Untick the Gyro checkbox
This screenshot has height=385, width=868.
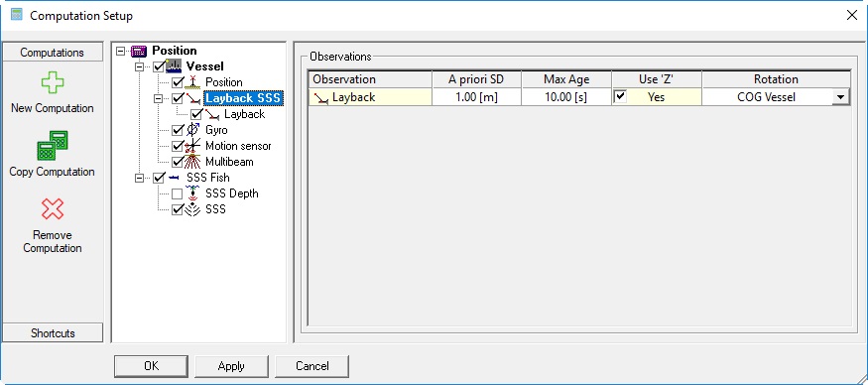[178, 130]
